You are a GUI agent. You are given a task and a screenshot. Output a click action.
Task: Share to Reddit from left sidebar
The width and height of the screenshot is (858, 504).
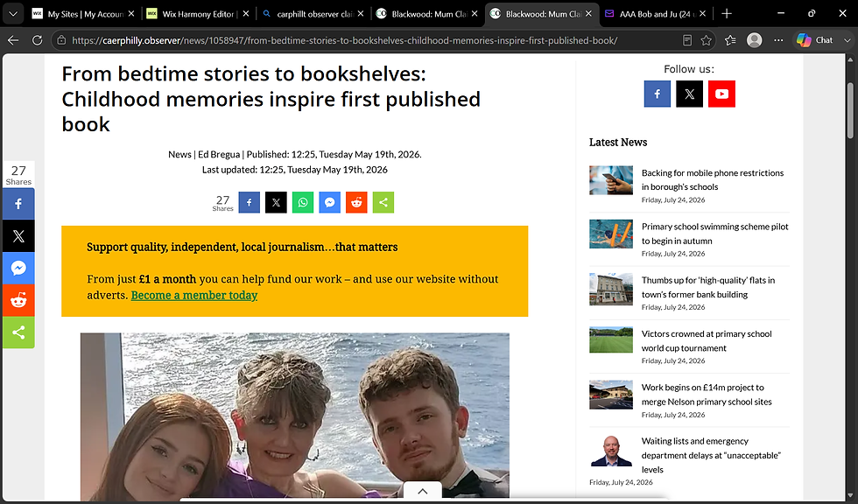(18, 300)
